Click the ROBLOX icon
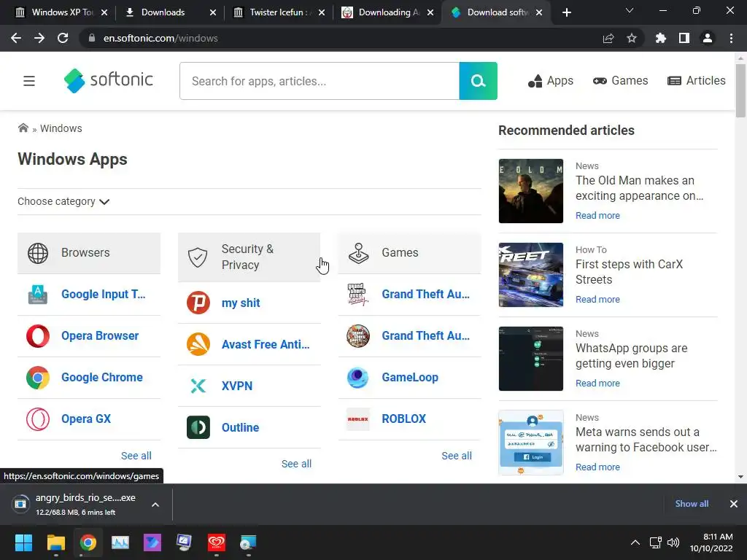This screenshot has height=560, width=747. pos(357,419)
